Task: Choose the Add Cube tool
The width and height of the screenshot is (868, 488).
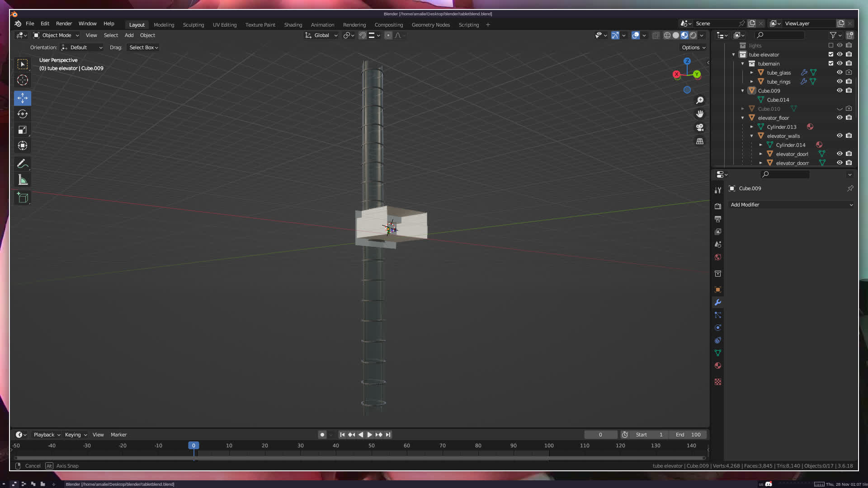Action: click(23, 198)
